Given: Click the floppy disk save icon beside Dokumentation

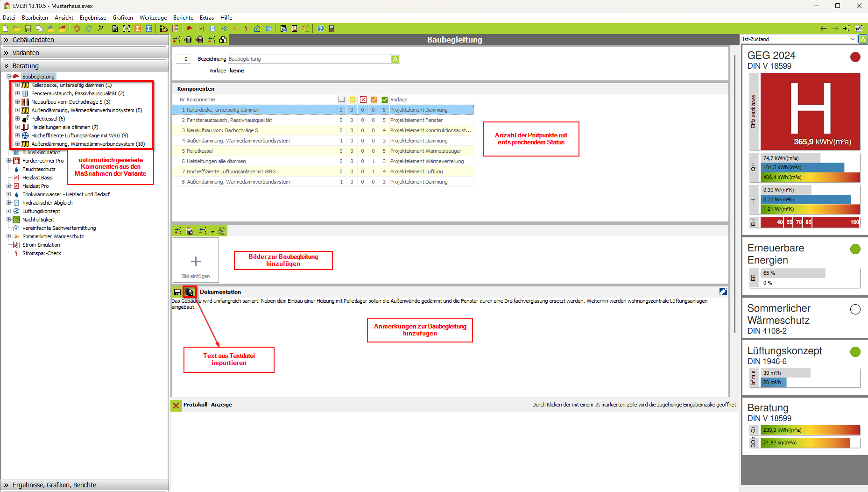Looking at the screenshot, I should (x=177, y=292).
